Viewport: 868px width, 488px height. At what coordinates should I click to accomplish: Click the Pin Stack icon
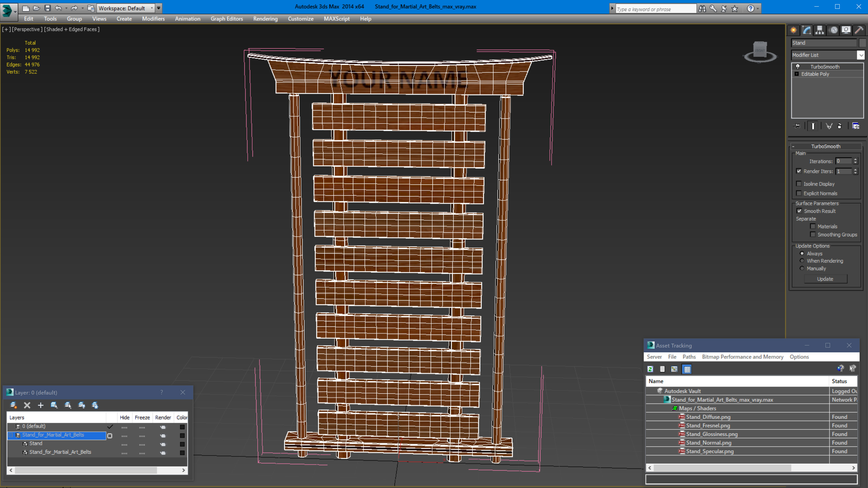coord(797,126)
